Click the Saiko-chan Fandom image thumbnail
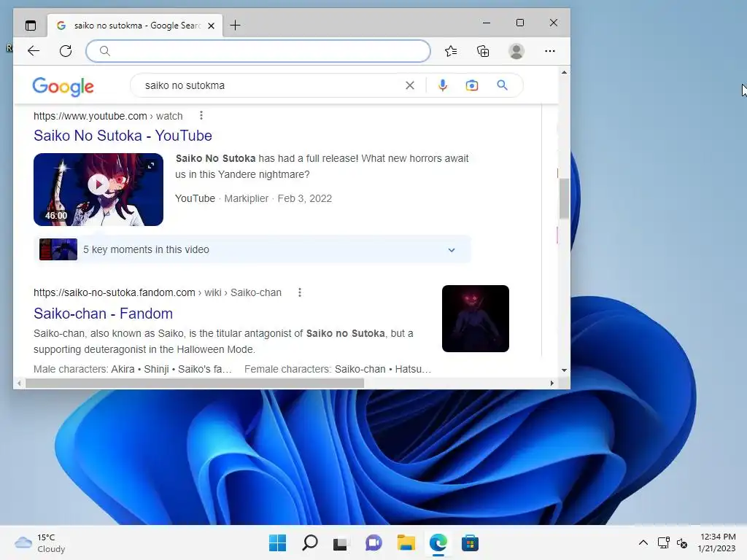This screenshot has height=560, width=747. [x=476, y=319]
